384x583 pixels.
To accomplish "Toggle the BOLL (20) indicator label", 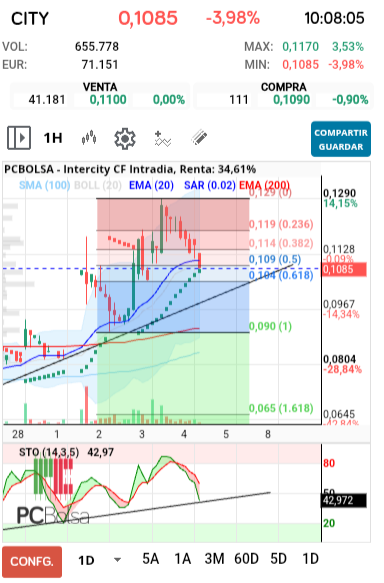I will coord(98,185).
